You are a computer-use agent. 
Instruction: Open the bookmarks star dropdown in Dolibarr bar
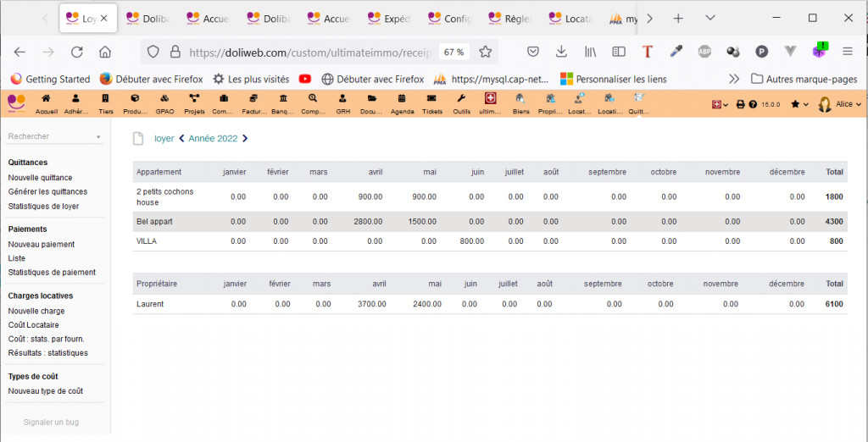point(798,104)
